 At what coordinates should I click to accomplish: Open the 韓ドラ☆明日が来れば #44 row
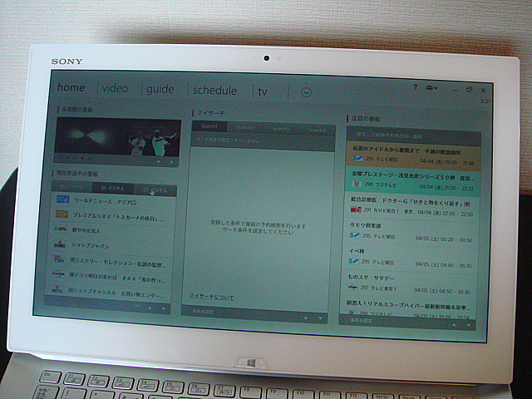tap(109, 276)
